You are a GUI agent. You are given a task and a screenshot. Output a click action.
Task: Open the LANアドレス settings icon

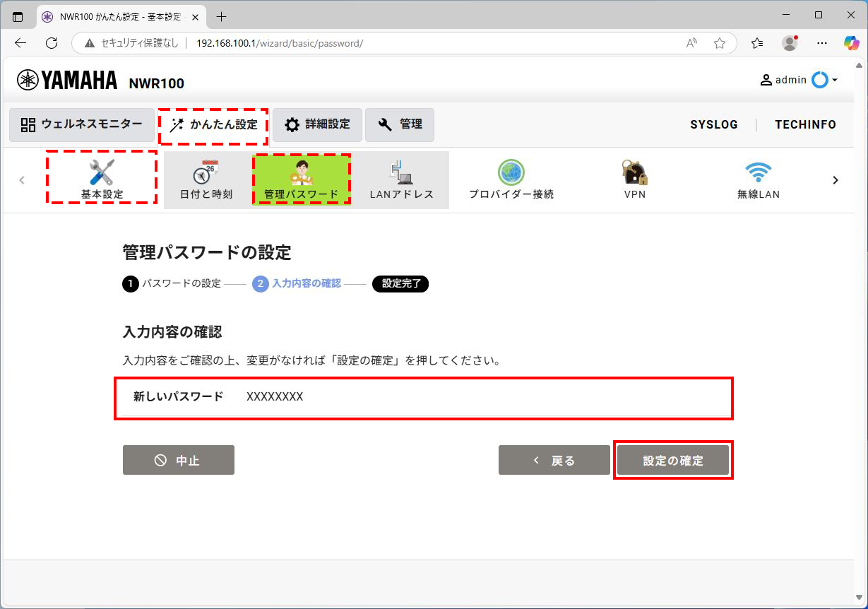click(402, 179)
